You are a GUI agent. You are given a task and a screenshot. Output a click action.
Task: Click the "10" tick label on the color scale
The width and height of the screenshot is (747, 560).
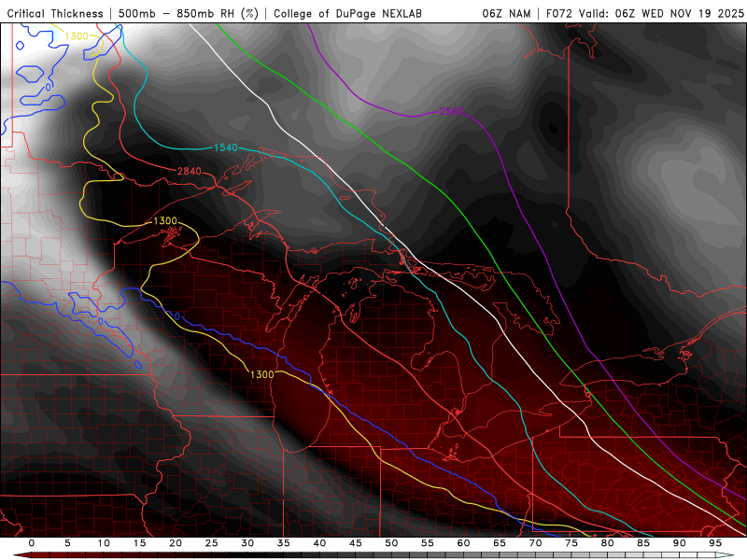(104, 543)
